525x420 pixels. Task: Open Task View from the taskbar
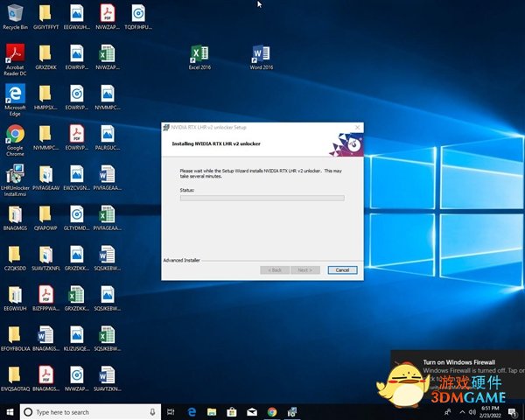point(171,412)
